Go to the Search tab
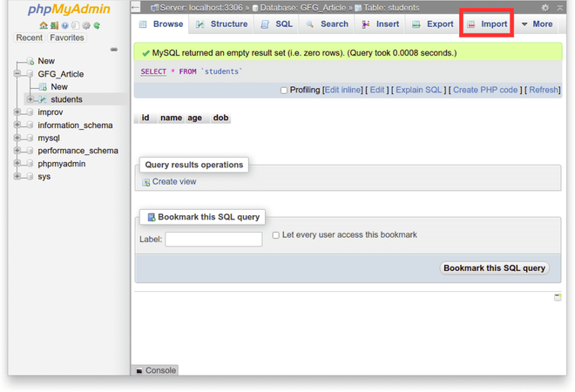Screen dimensions: 575x392 coord(327,24)
